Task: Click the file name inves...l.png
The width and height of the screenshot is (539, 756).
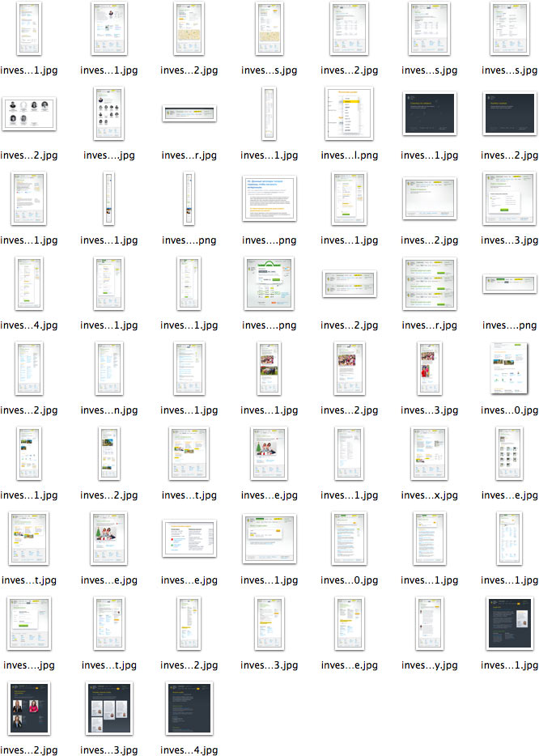Action: pos(349,155)
